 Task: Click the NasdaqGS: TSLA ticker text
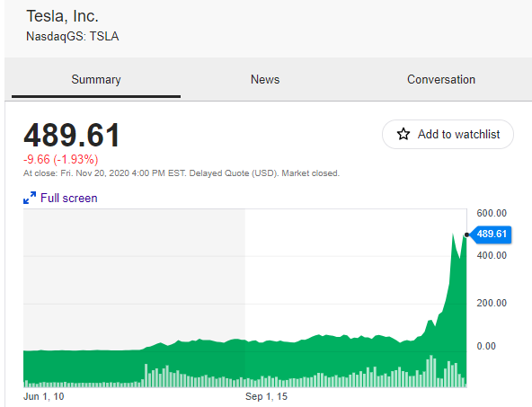click(72, 36)
